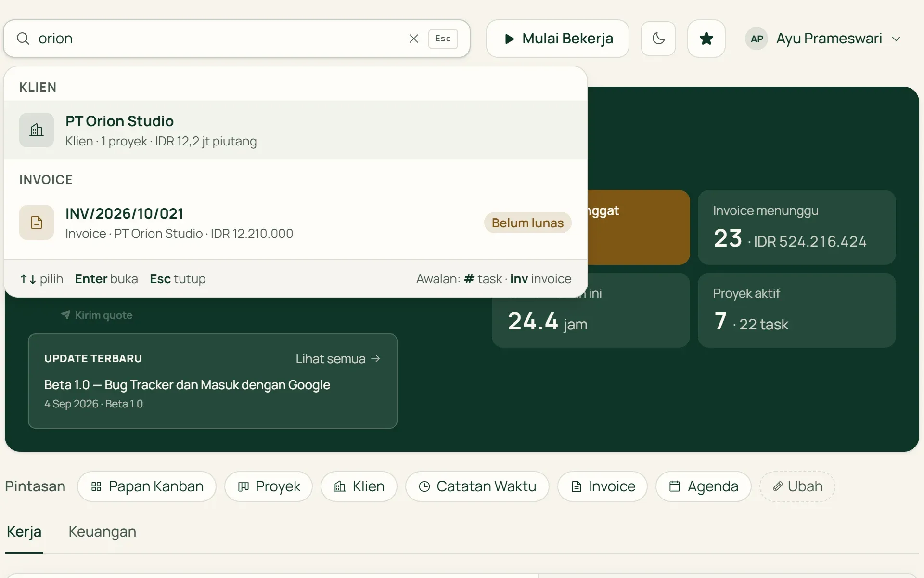Open the star favorites button
Image resolution: width=924 pixels, height=578 pixels.
click(x=706, y=39)
